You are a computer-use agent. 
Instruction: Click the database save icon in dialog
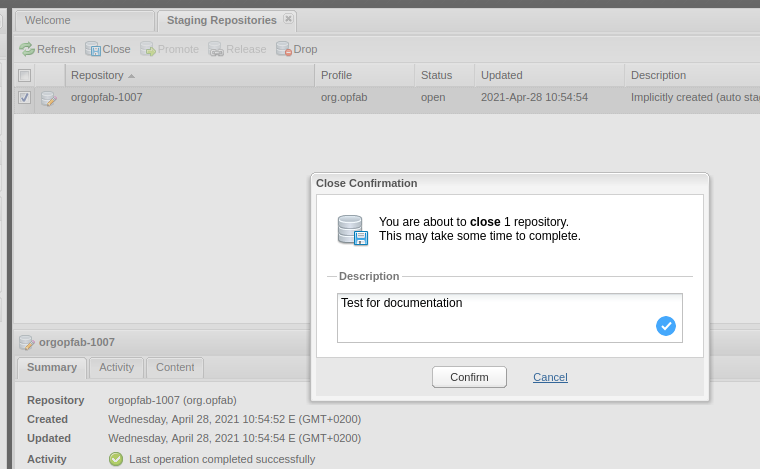coord(352,230)
